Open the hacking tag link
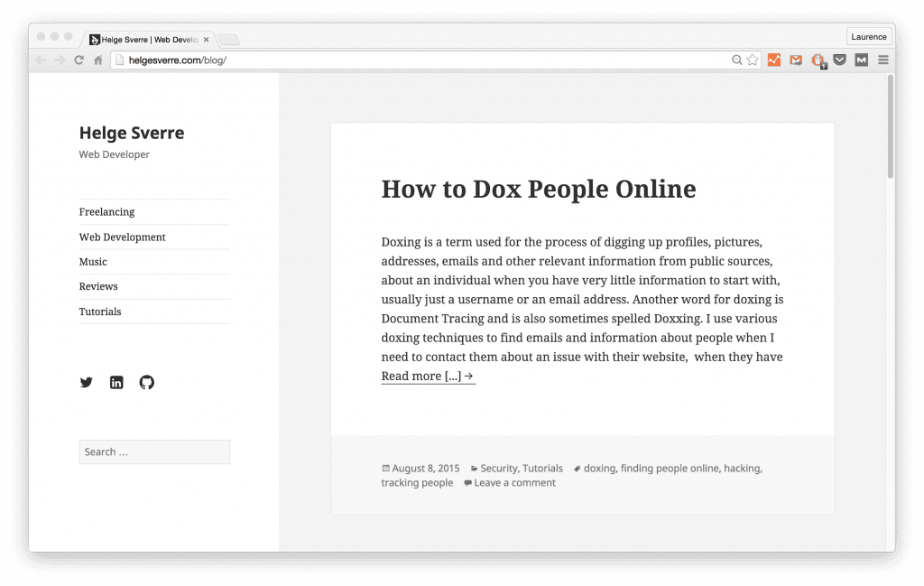Screen dimensions: 924x586 click(x=742, y=468)
